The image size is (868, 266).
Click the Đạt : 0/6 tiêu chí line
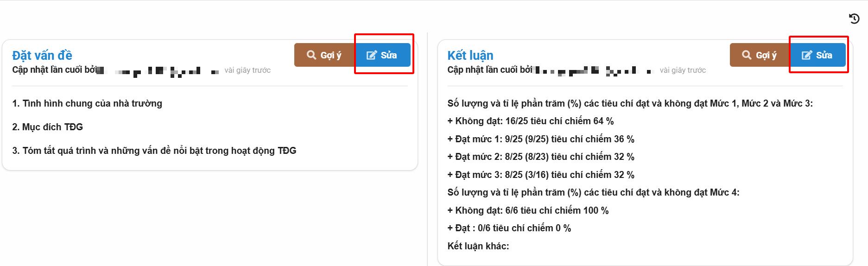point(509,228)
